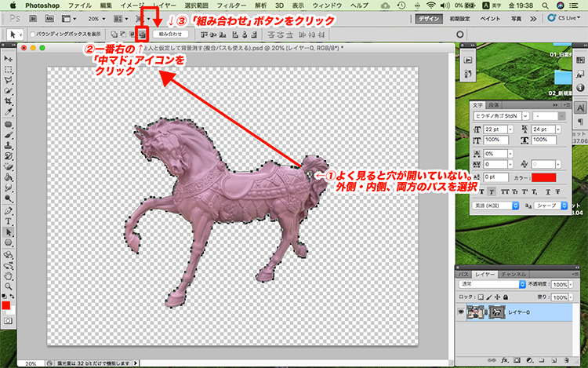The image size is (588, 368).
Task: Toggle lock position icon
Action: (x=497, y=297)
